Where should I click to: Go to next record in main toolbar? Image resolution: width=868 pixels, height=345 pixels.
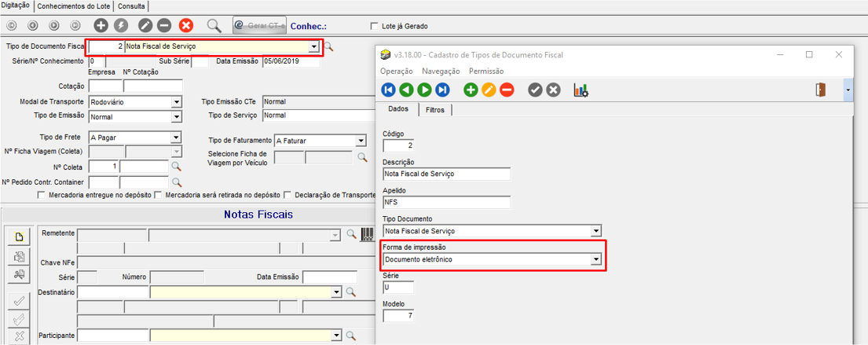54,25
